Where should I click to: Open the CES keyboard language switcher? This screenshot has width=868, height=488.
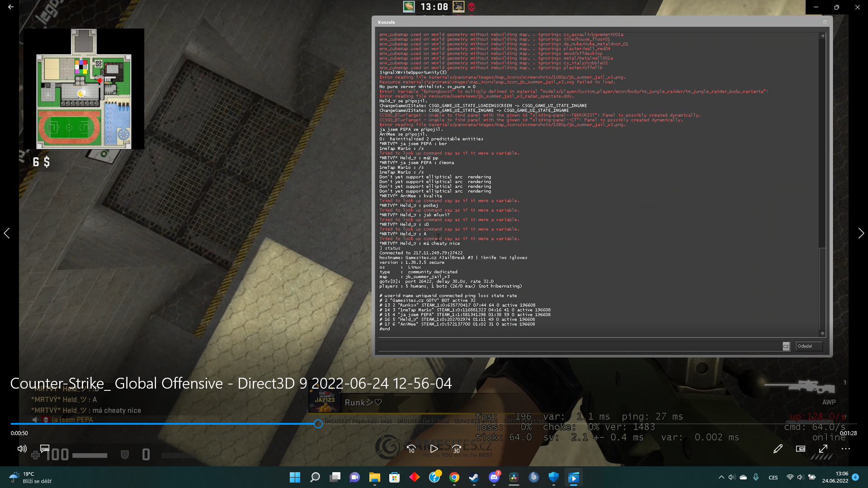773,478
